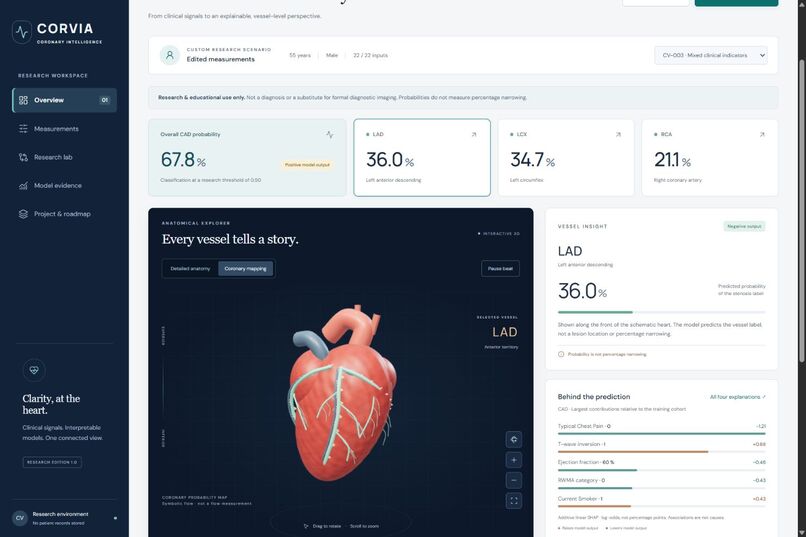
Task: Select the Overall CAD probability card
Action: coord(247,157)
